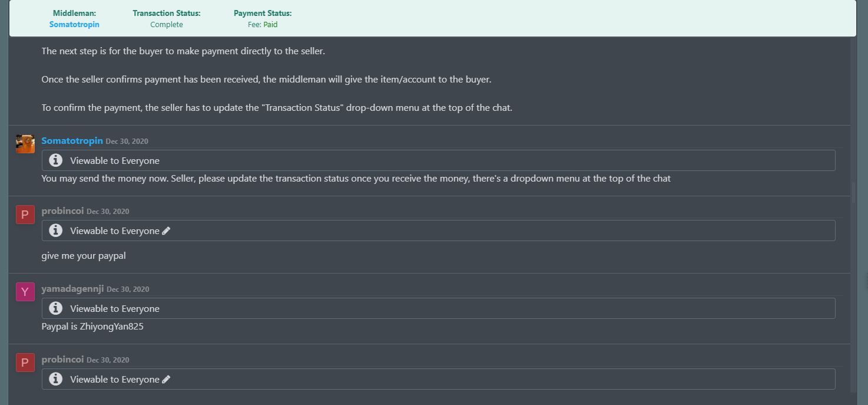Click the probincoi username above "give me your paypal"

[x=62, y=211]
